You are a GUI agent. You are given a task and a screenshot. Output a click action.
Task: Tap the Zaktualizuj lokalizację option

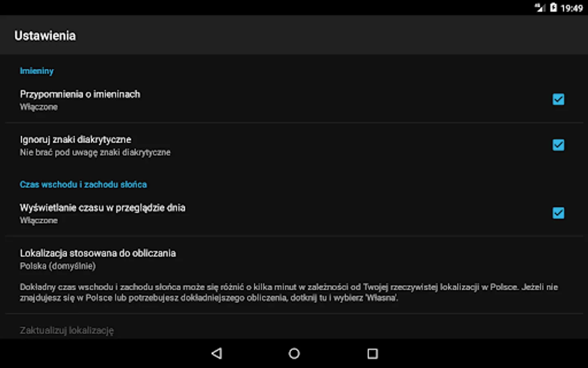67,330
